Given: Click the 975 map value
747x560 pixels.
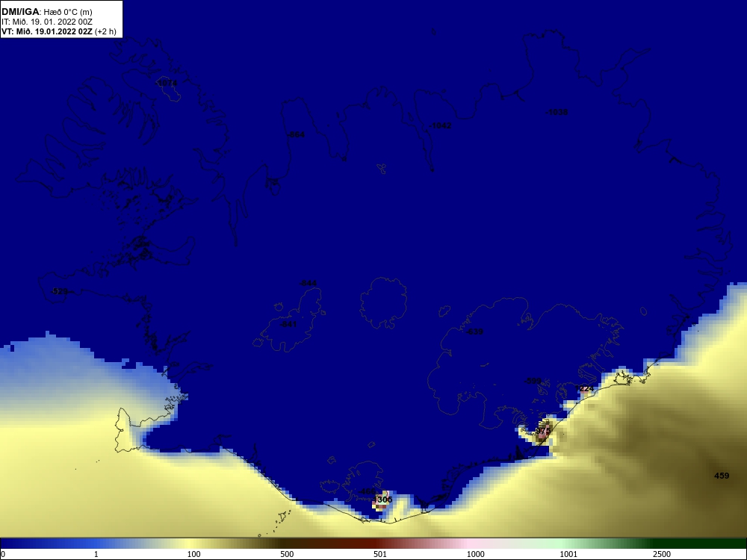Looking at the screenshot, I should (542, 431).
